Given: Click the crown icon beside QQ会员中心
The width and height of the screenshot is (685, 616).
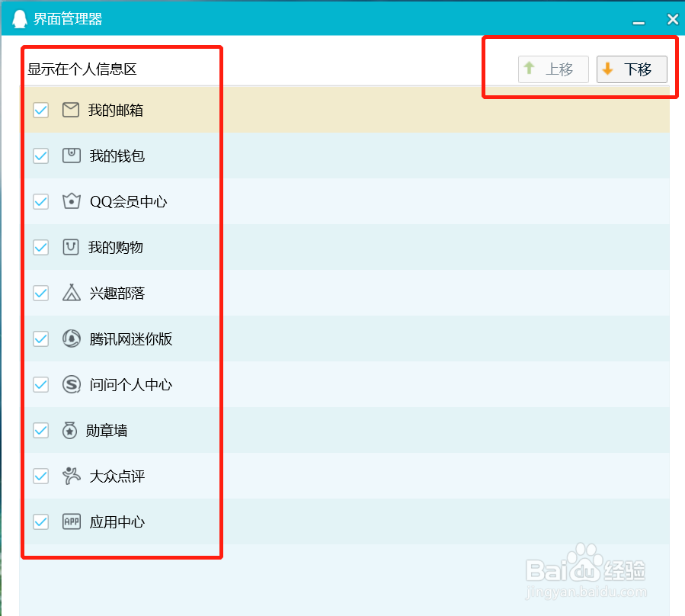Looking at the screenshot, I should 71,201.
